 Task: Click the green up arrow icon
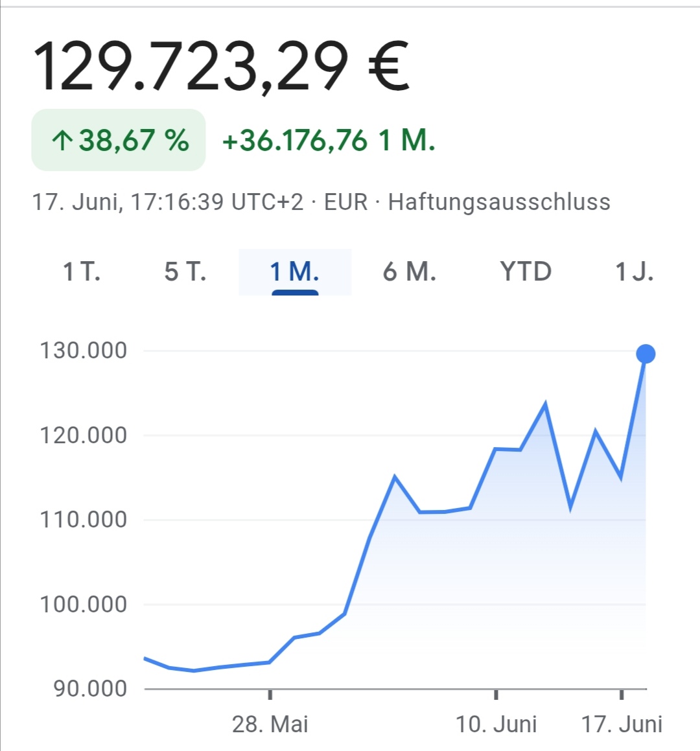click(x=62, y=141)
